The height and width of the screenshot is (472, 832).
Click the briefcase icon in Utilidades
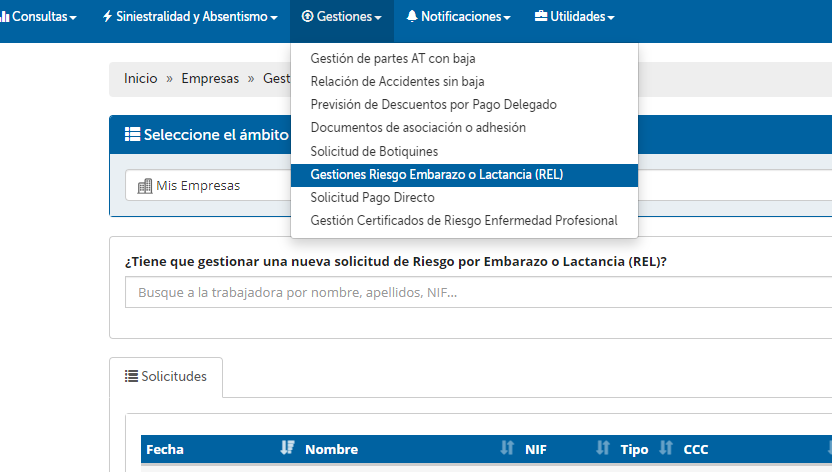pyautogui.click(x=541, y=17)
